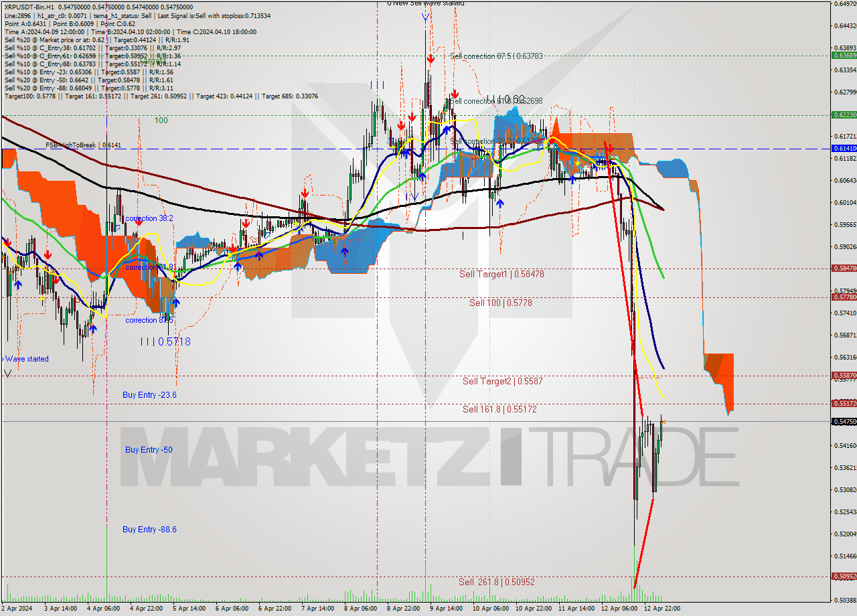The image size is (857, 616).
Task: Click the 'correction 87.5' label in blue
Action: point(149,320)
